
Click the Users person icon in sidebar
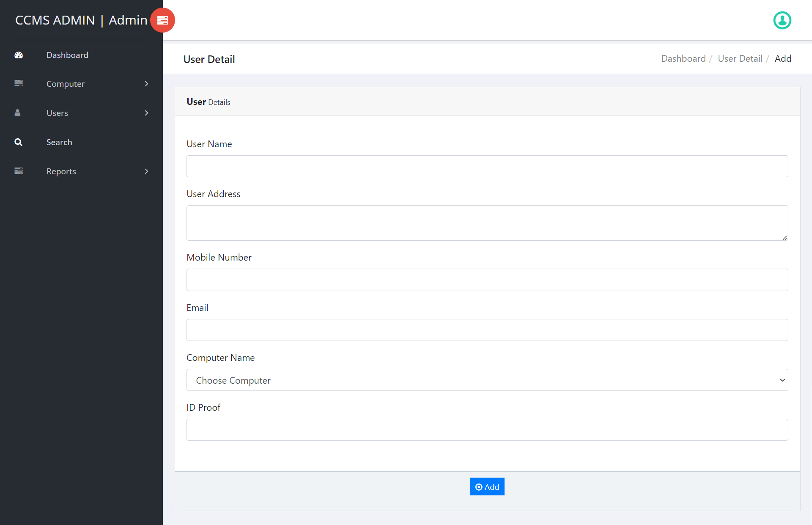tap(18, 113)
